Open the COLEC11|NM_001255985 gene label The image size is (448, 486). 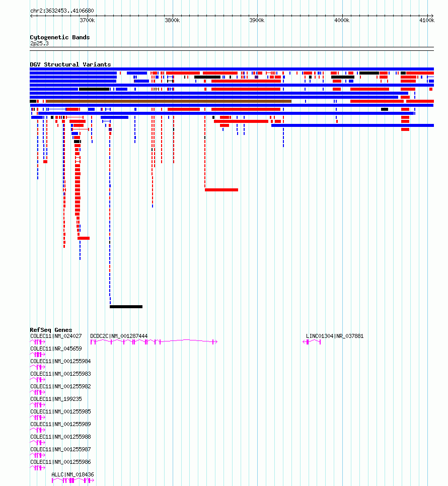click(61, 411)
